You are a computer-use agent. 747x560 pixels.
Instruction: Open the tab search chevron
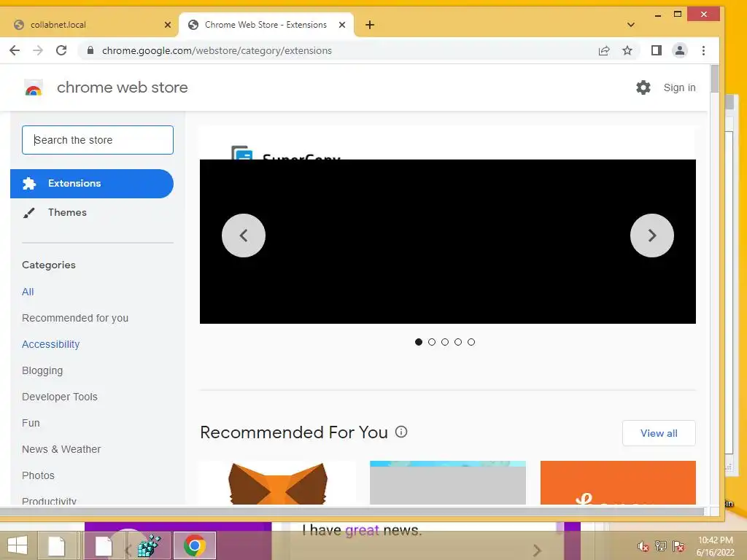631,25
